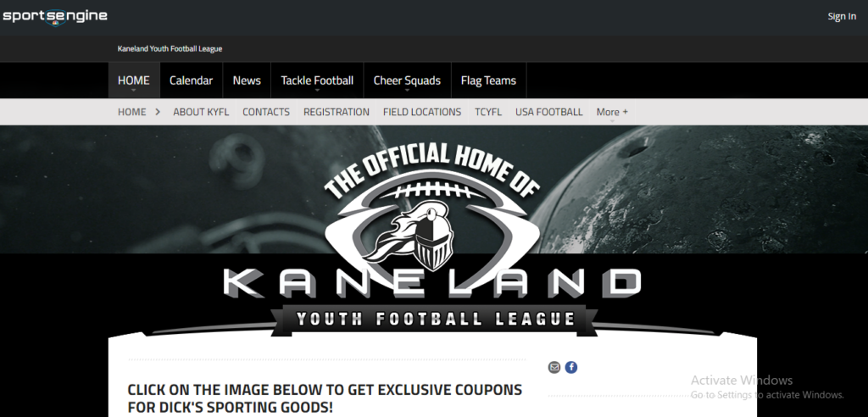Click the SportsEngine logo
Image resolution: width=868 pixels, height=417 pixels.
point(55,16)
